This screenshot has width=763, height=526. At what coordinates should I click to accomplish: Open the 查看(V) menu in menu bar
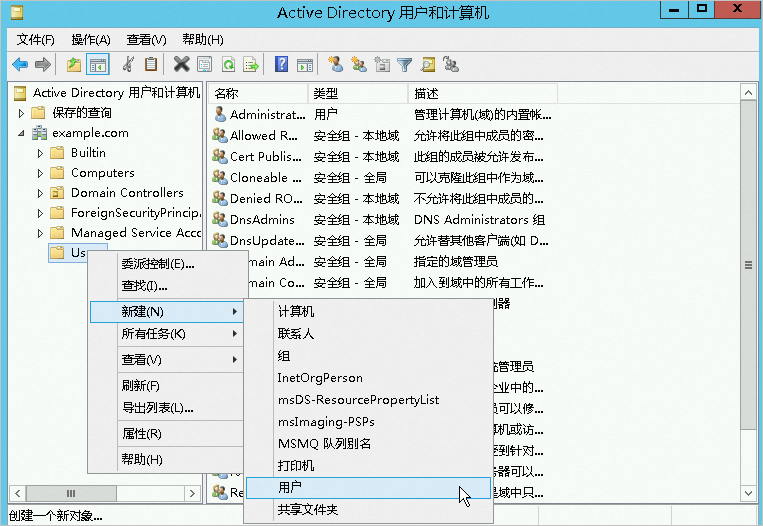(x=146, y=39)
